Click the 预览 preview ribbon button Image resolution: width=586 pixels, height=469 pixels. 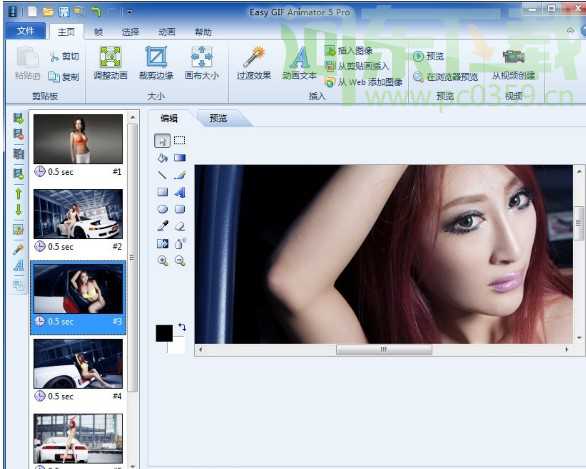[429, 56]
